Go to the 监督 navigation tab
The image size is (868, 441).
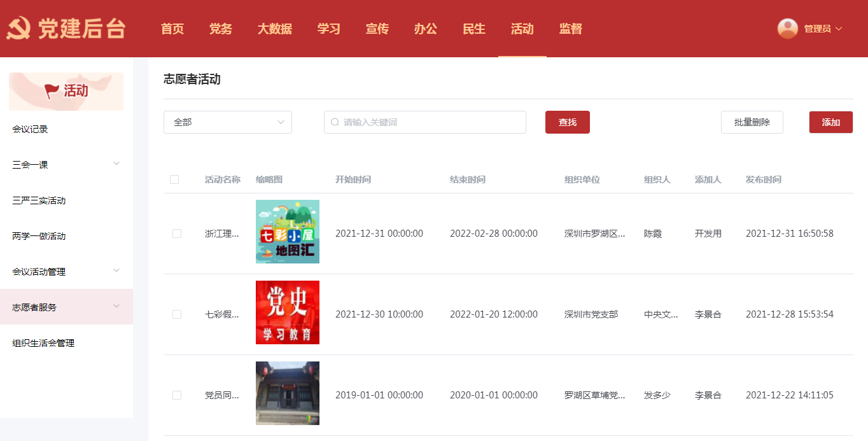tap(570, 29)
